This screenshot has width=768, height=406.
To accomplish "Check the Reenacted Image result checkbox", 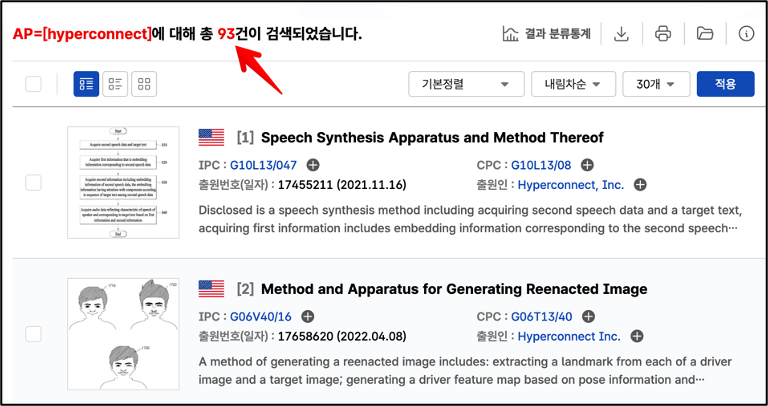I will [33, 334].
